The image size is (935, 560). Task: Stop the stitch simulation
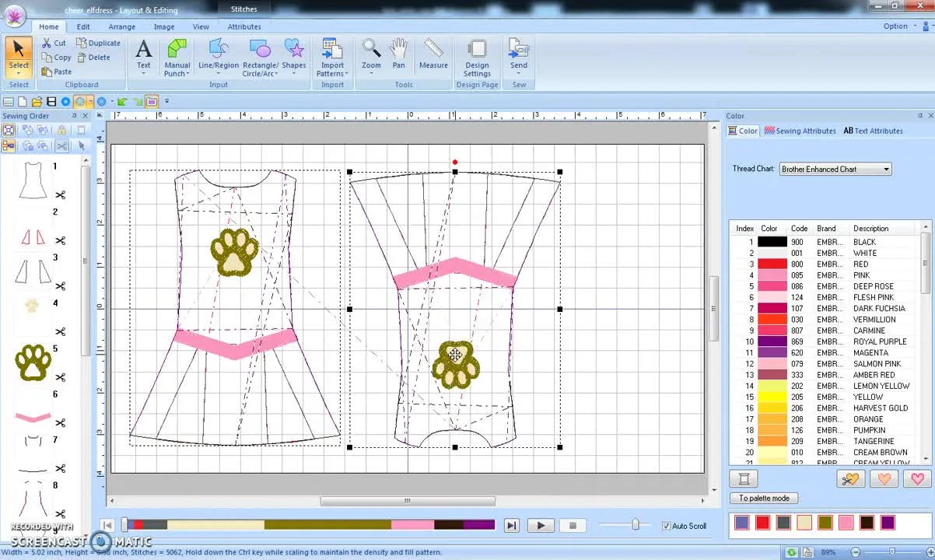click(x=573, y=526)
